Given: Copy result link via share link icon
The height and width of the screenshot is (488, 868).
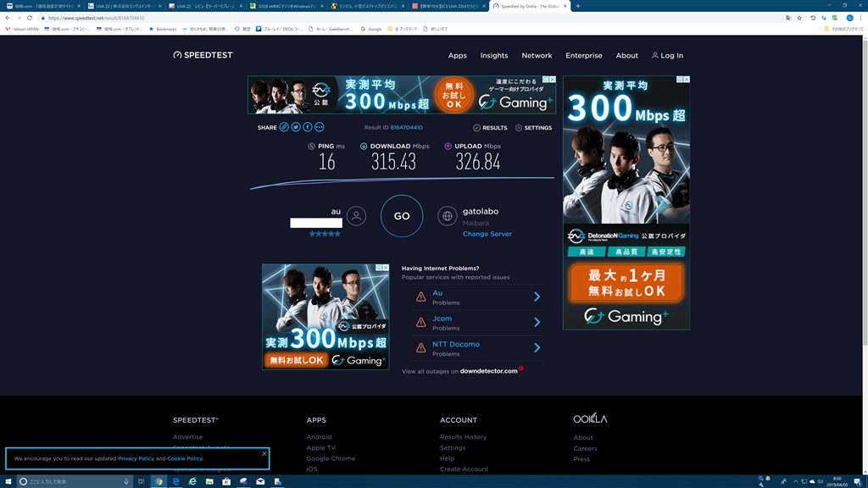Looking at the screenshot, I should click(284, 127).
